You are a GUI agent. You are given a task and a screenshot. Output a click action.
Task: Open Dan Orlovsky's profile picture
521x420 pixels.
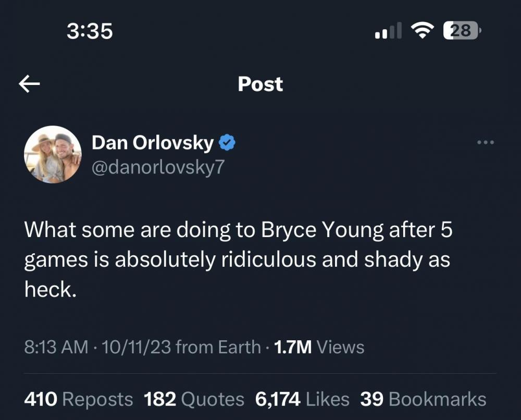point(53,154)
